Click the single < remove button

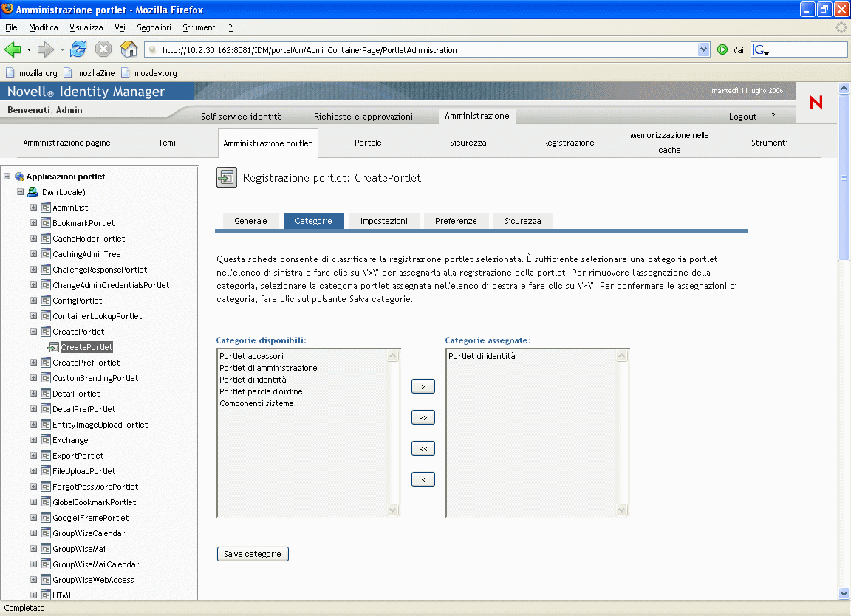click(423, 479)
